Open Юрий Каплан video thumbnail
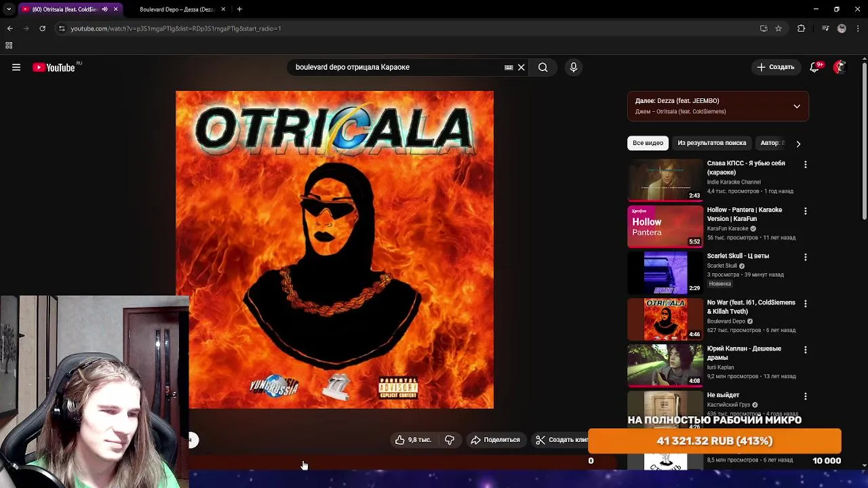The image size is (868, 488). [x=665, y=365]
